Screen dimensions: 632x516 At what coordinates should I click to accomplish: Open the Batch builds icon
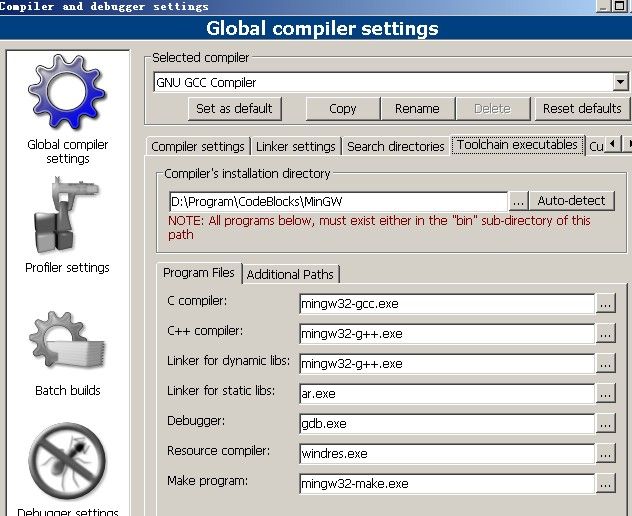click(x=67, y=341)
